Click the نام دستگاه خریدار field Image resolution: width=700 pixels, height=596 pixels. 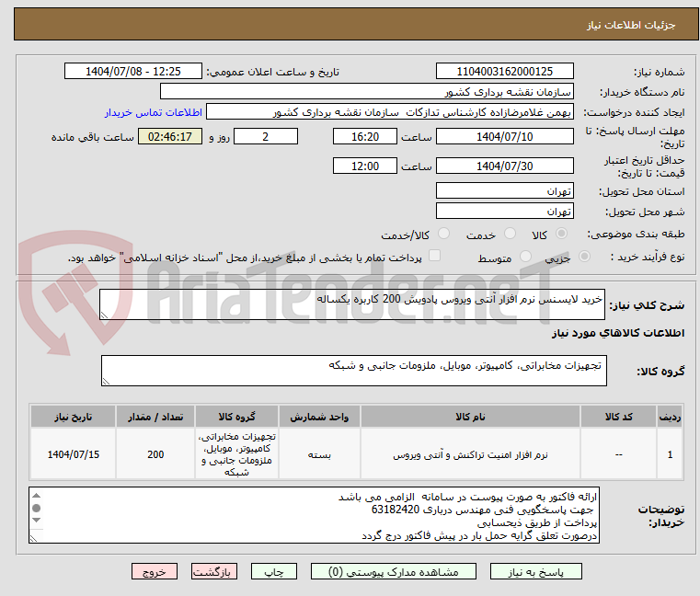[366, 92]
